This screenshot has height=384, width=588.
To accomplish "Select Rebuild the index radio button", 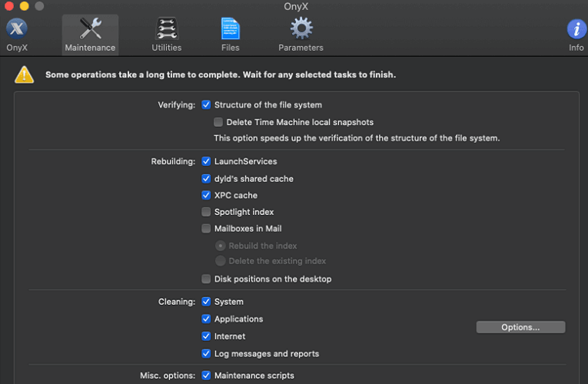I will [x=220, y=246].
